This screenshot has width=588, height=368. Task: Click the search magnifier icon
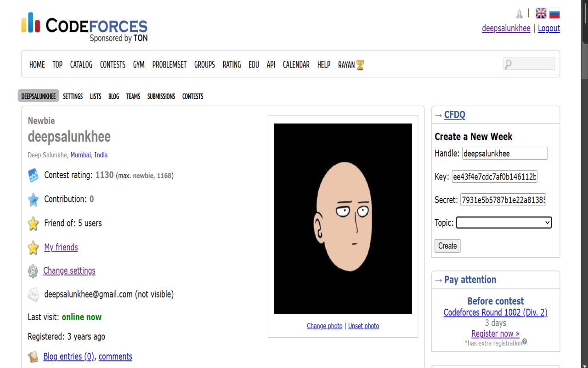pos(508,64)
